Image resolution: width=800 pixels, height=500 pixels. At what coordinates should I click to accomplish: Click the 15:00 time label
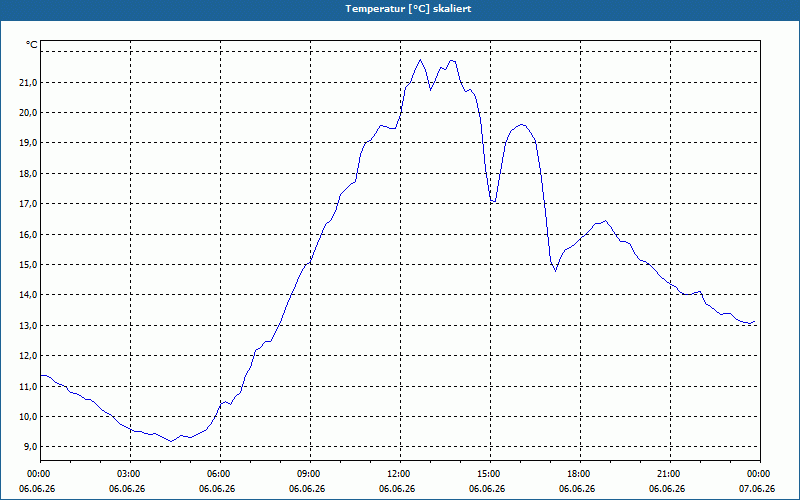[x=490, y=474]
